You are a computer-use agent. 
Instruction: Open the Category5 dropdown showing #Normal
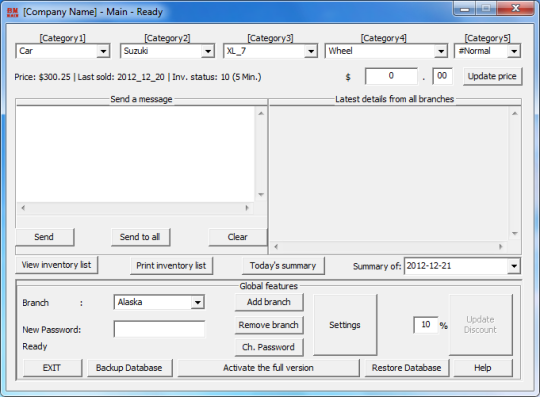[487, 51]
